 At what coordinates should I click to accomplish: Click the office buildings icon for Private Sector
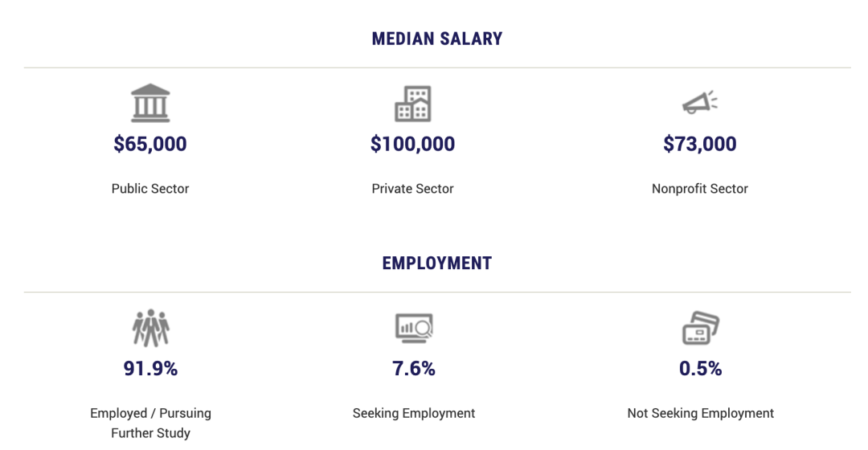[x=413, y=104]
